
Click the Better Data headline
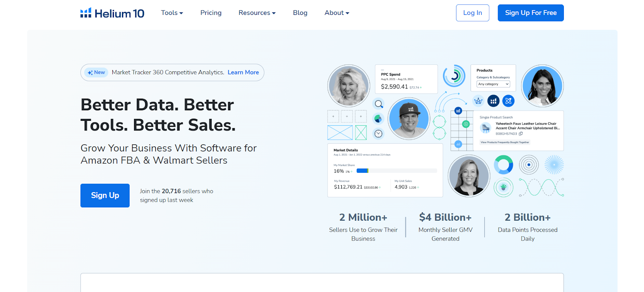coord(158,115)
